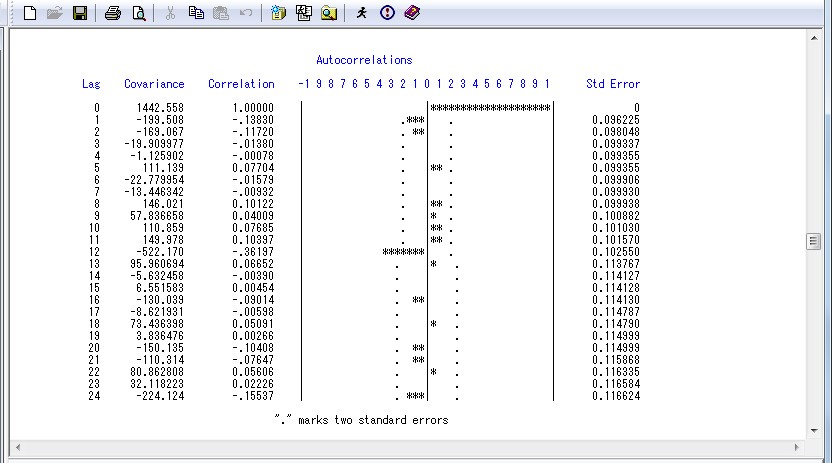This screenshot has height=463, width=832.
Task: Click the Open folder icon
Action: pos(54,13)
